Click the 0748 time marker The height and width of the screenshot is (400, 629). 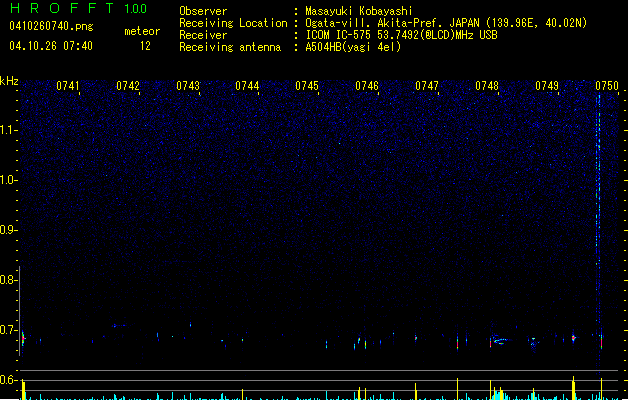(x=487, y=86)
